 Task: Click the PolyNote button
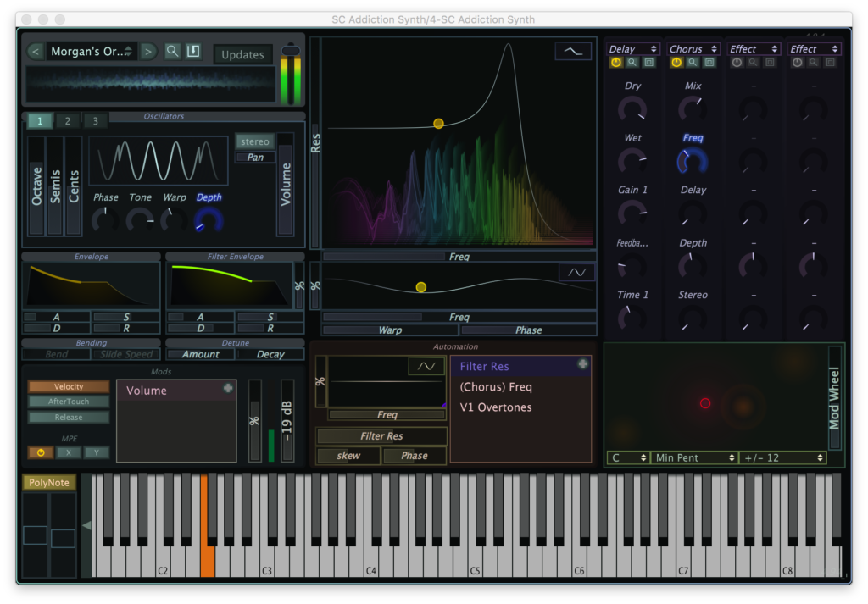click(x=48, y=482)
